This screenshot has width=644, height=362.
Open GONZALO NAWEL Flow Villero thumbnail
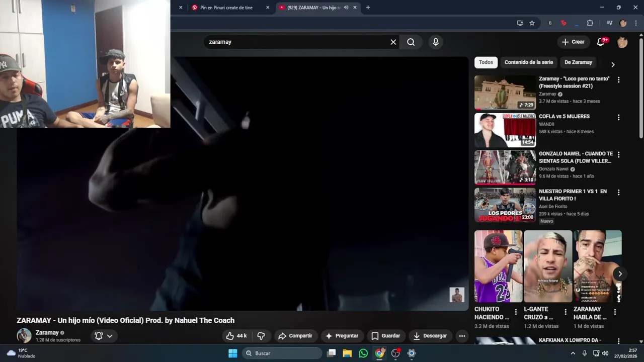pyautogui.click(x=505, y=168)
